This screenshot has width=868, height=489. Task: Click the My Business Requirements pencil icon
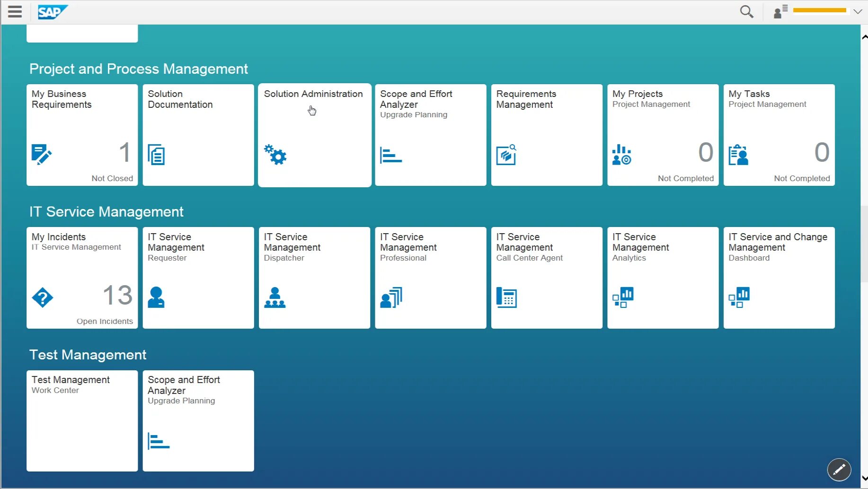[42, 155]
